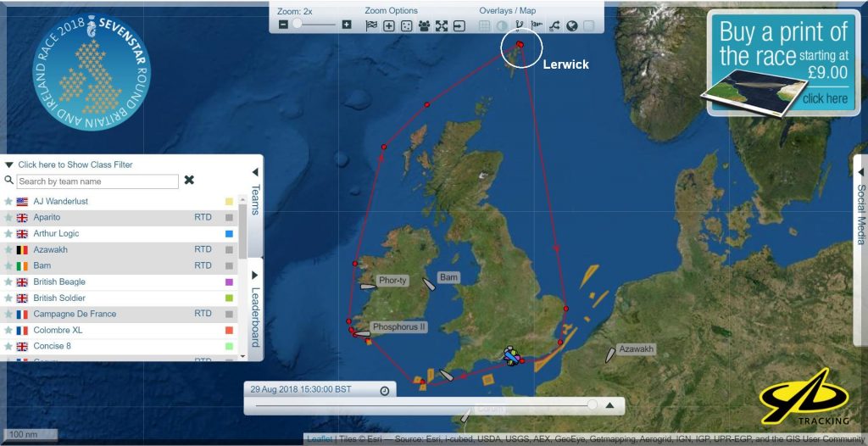Toggle favorite star for AJ Wanderlust

(8, 202)
